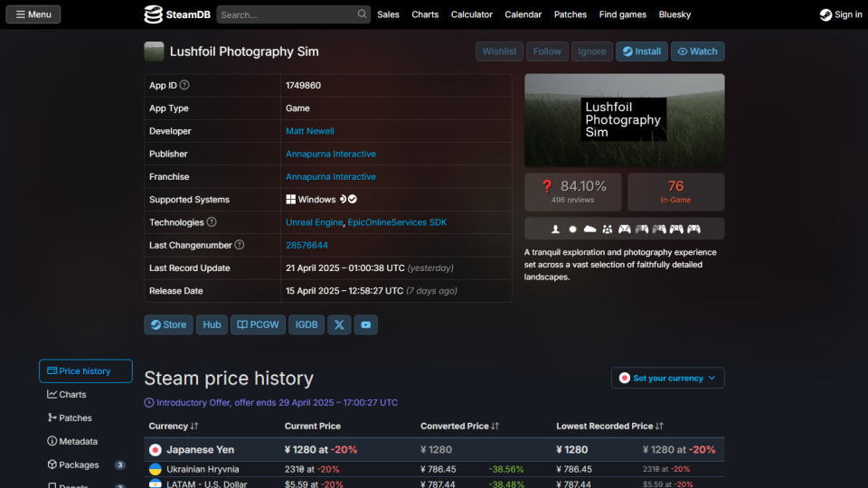Viewport: 868px width, 488px height.
Task: Click the Japan flag icon in the Japanese Yen row
Action: pyautogui.click(x=156, y=450)
